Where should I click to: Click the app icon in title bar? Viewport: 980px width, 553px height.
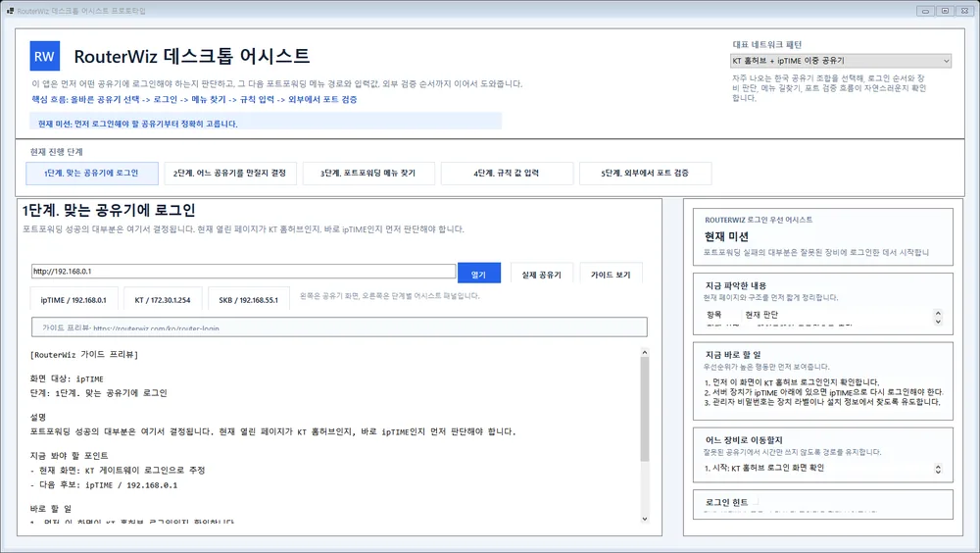10,11
